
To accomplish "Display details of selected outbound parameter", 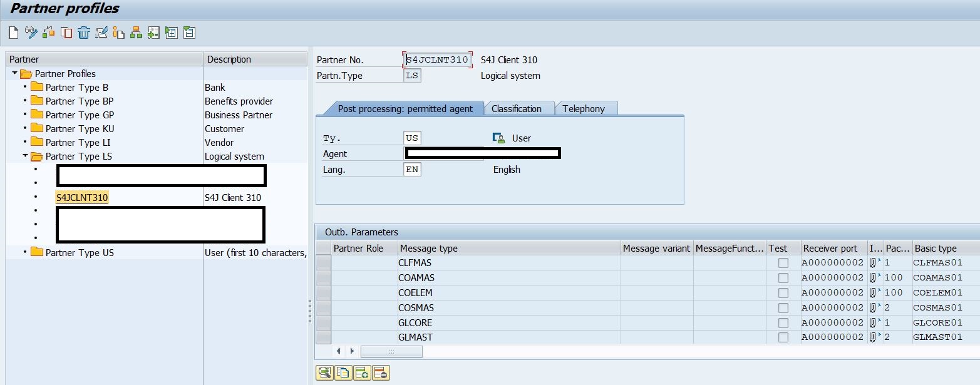I will tap(324, 372).
